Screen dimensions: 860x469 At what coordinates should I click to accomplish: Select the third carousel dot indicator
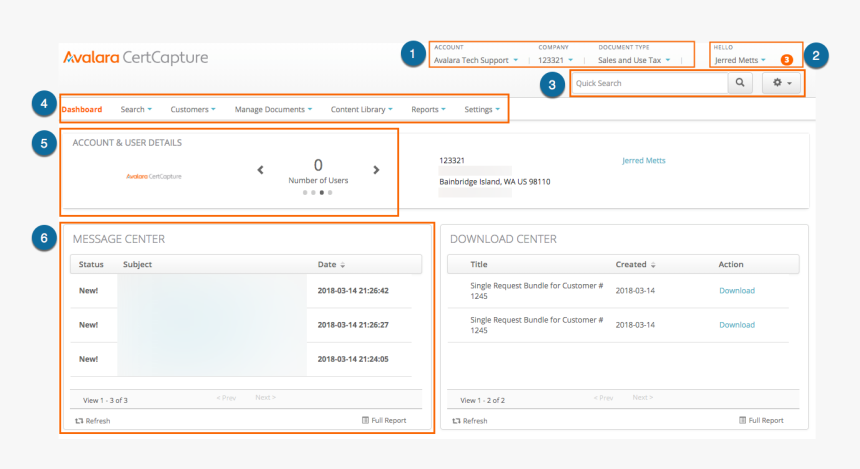pos(322,193)
